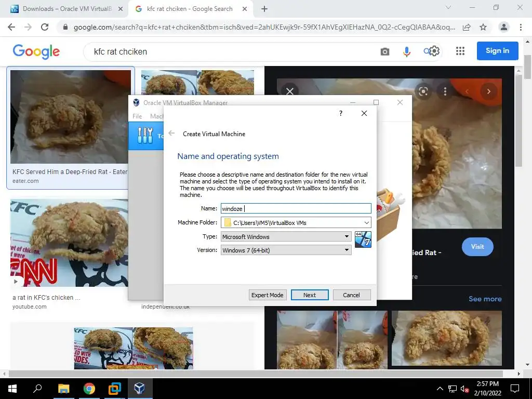Start voice search with the microphone icon
The image size is (532, 399).
point(406,51)
